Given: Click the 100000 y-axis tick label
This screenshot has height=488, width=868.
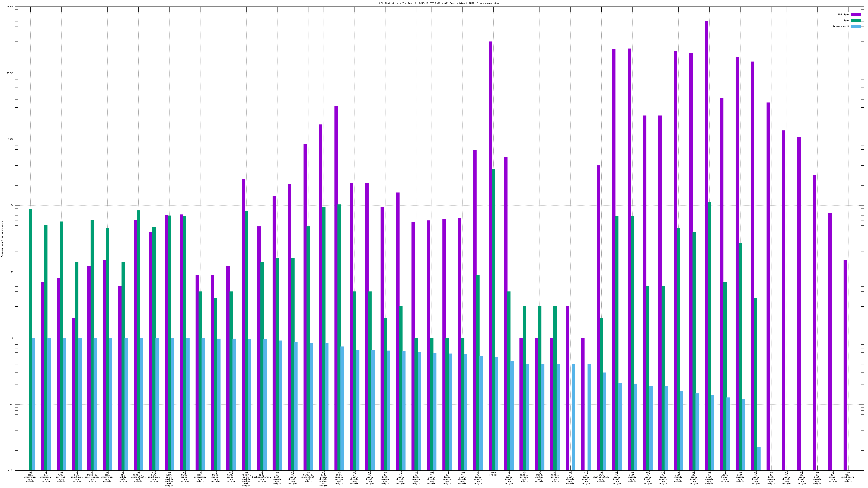Looking at the screenshot, I should (9, 7).
